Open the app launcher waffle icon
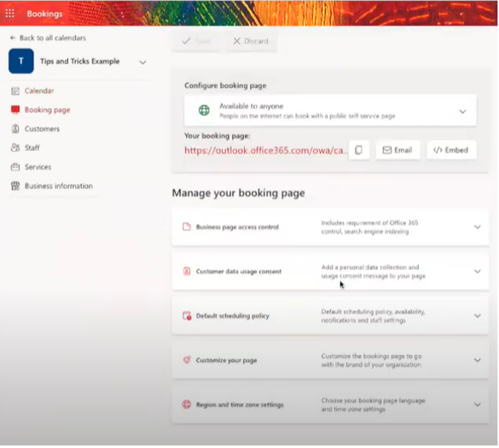 coord(9,14)
